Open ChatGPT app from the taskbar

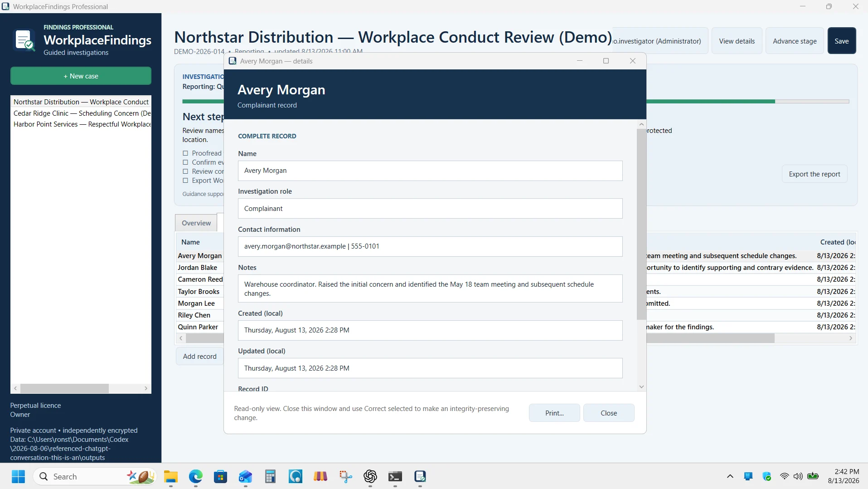(370, 476)
